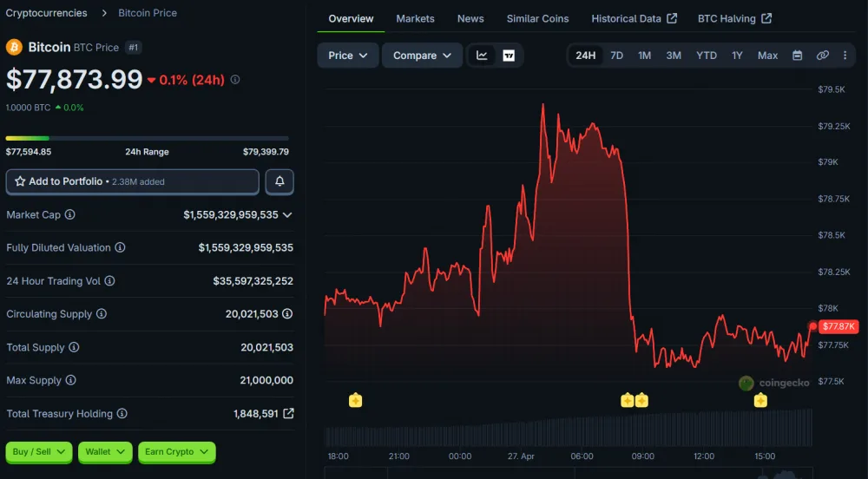The width and height of the screenshot is (868, 479).
Task: Open the Wallet dropdown
Action: (x=105, y=452)
